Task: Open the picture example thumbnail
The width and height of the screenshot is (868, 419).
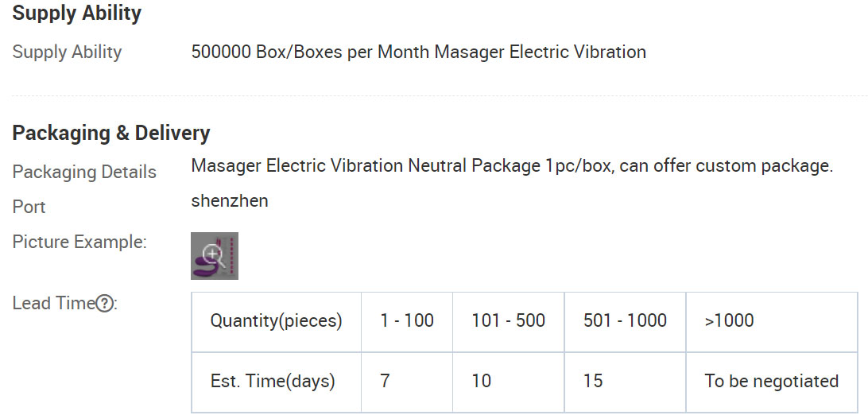Action: click(215, 256)
